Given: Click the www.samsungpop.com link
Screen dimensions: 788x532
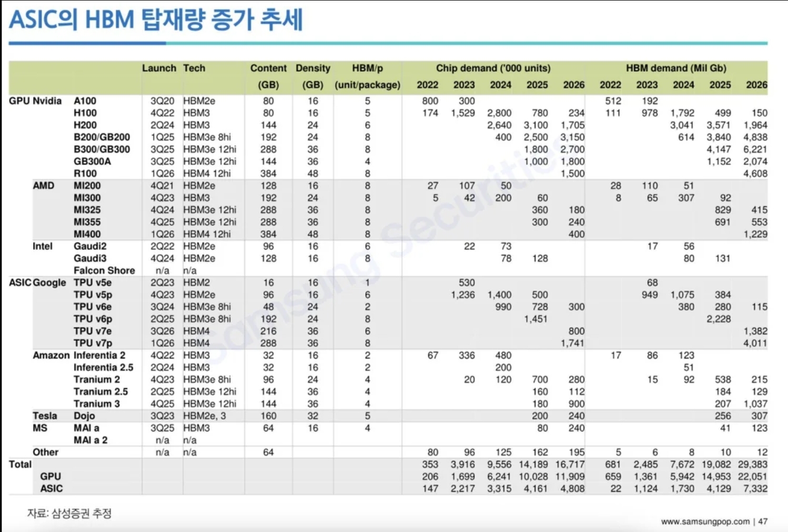Looking at the screenshot, I should (x=705, y=521).
